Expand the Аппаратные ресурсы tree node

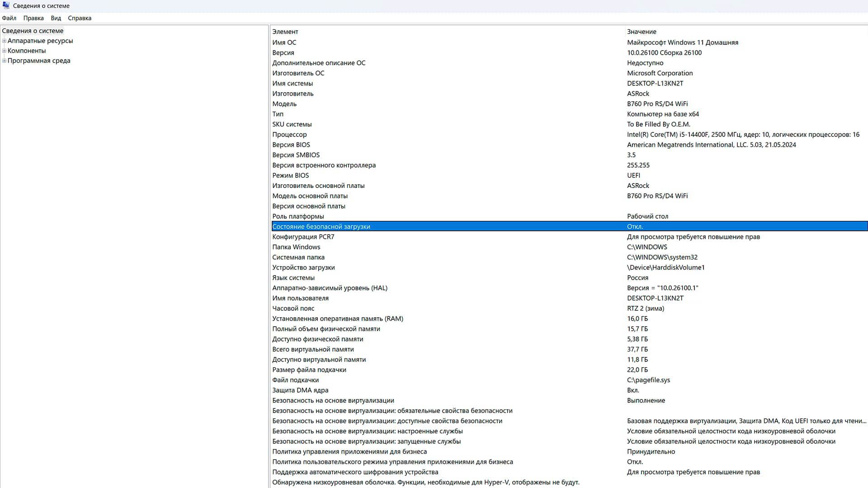[4, 41]
